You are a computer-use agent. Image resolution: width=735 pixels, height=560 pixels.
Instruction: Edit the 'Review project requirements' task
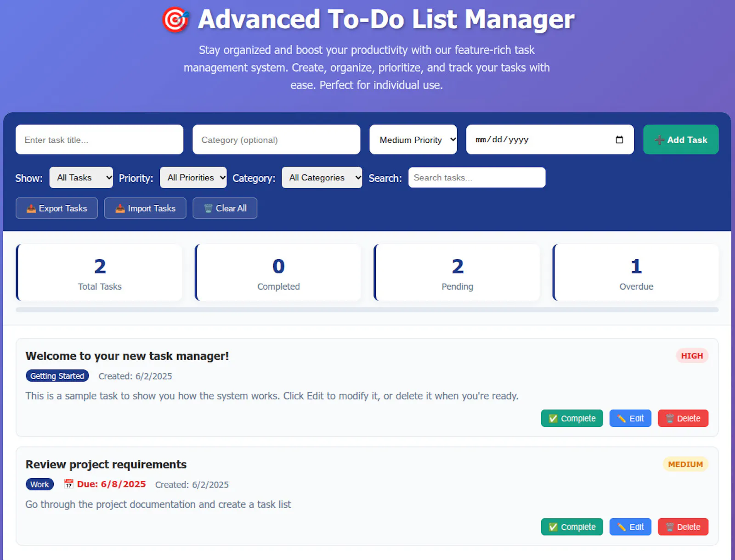point(630,526)
